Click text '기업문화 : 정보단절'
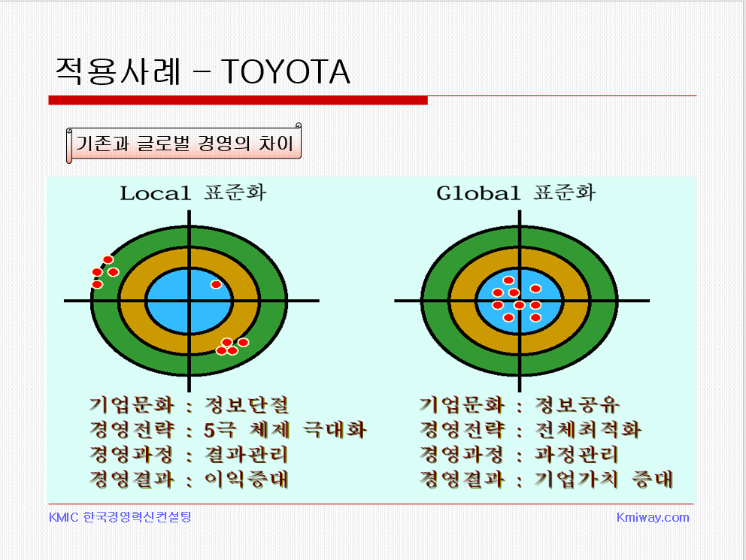 (x=189, y=405)
